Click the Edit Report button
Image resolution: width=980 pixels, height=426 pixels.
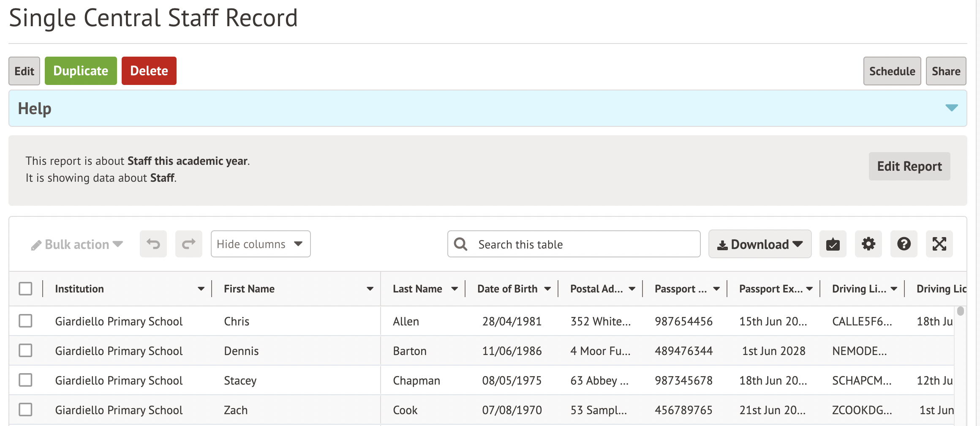(x=909, y=166)
